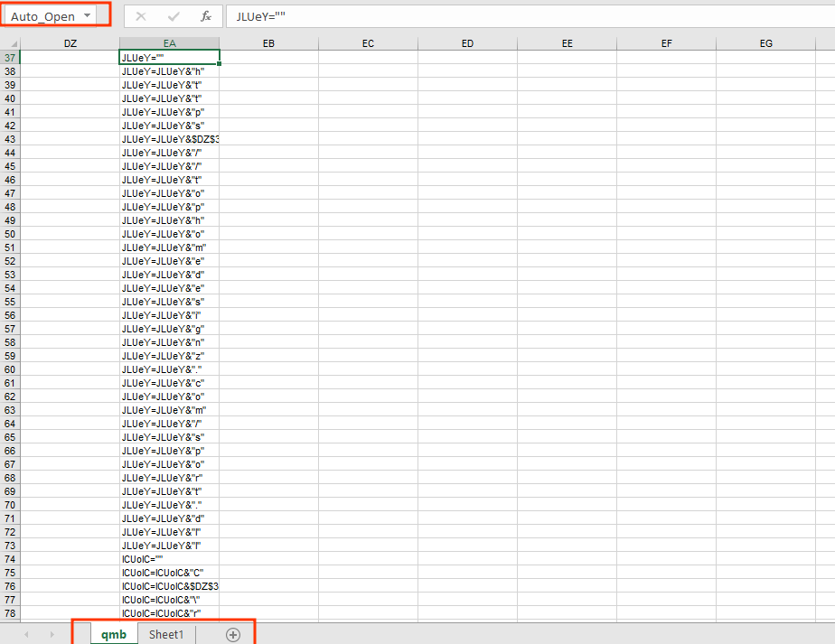Screen dimensions: 835x644
Task: Select column DZ header
Action: coord(70,43)
